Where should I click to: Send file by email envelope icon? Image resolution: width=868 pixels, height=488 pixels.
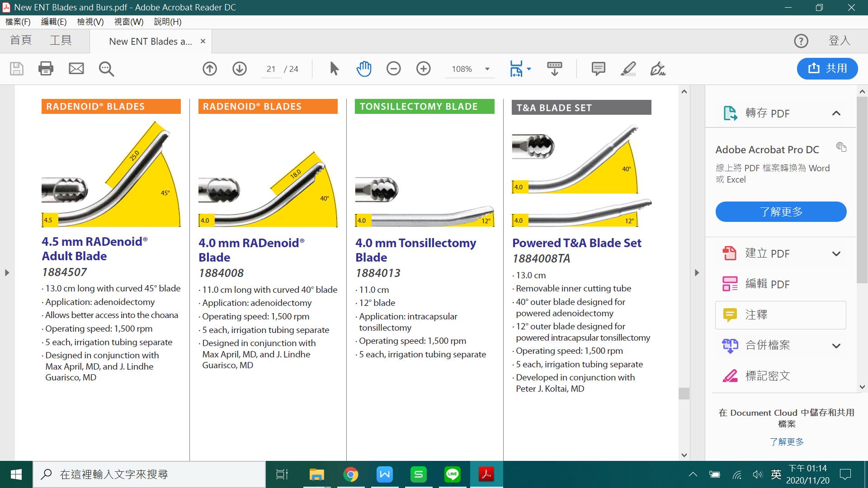pos(76,69)
